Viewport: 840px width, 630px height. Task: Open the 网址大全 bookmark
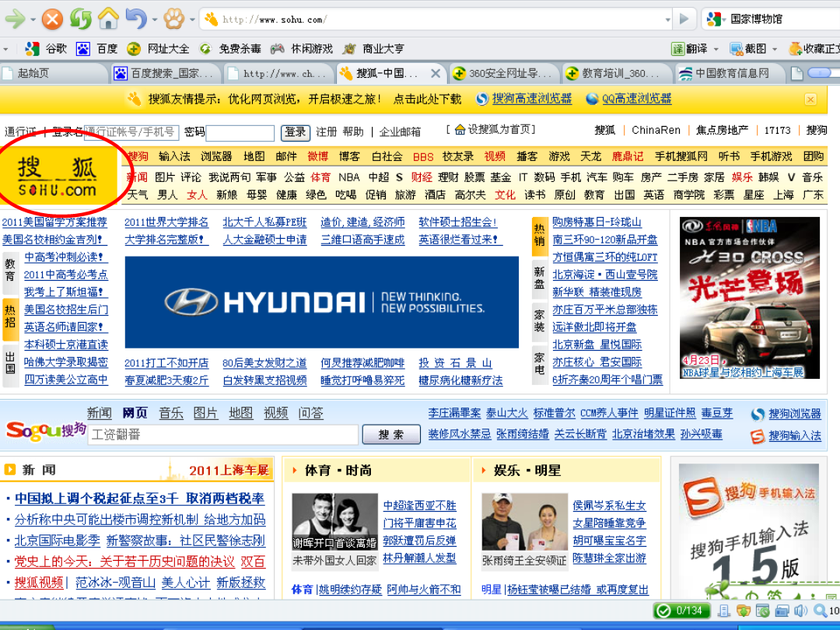[158, 49]
